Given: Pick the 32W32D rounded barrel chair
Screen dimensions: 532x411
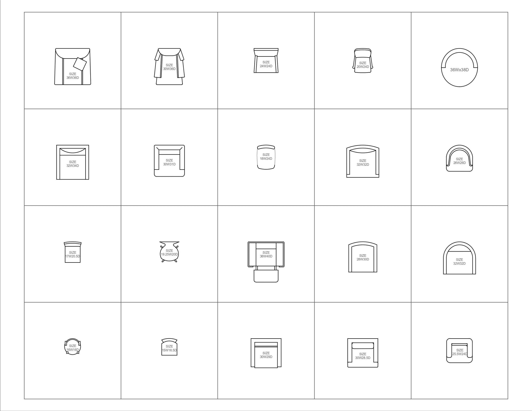Looking at the screenshot, I should click(x=459, y=258).
